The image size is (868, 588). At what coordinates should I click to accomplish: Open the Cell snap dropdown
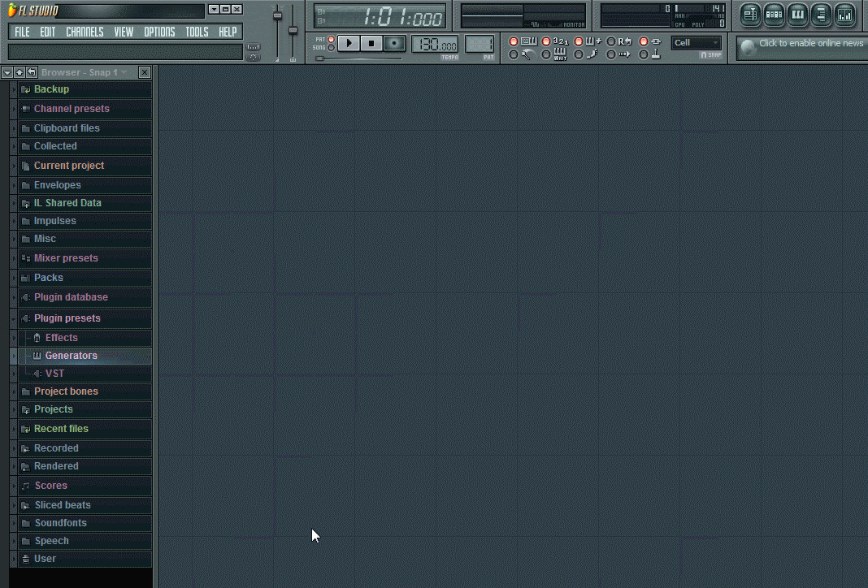tap(696, 43)
